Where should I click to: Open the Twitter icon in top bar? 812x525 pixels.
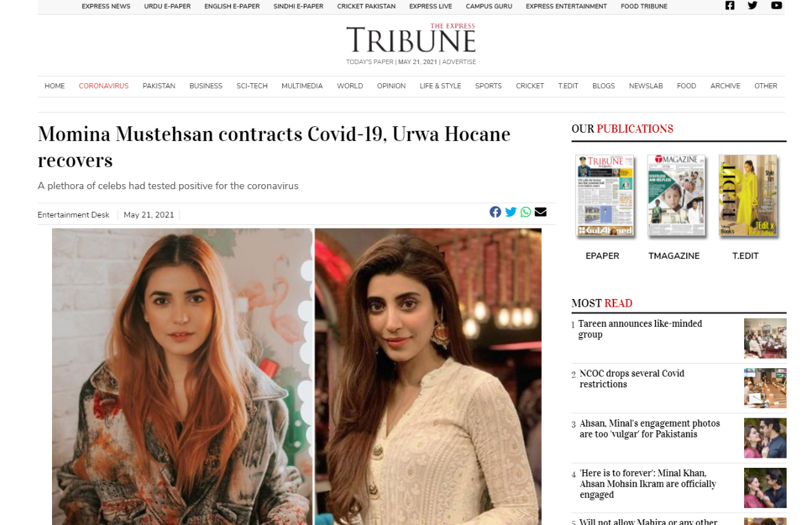[x=752, y=6]
